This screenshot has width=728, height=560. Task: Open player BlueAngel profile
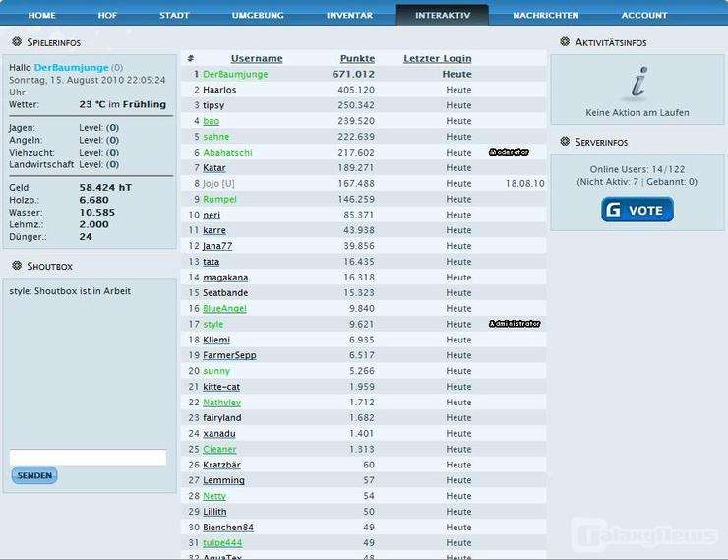(x=224, y=309)
